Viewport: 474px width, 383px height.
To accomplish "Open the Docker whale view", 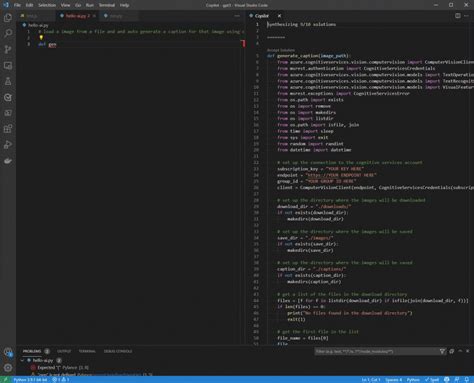I will pos(8,161).
